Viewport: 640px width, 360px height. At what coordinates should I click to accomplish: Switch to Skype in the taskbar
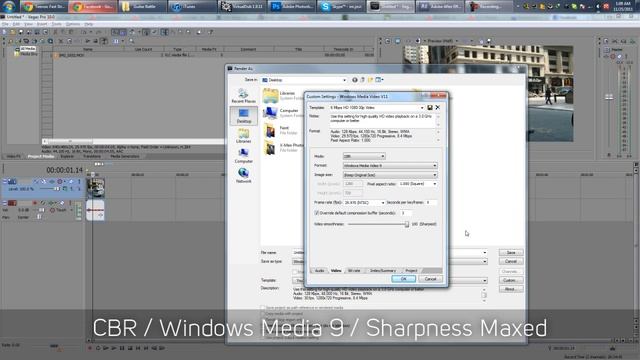tap(341, 7)
